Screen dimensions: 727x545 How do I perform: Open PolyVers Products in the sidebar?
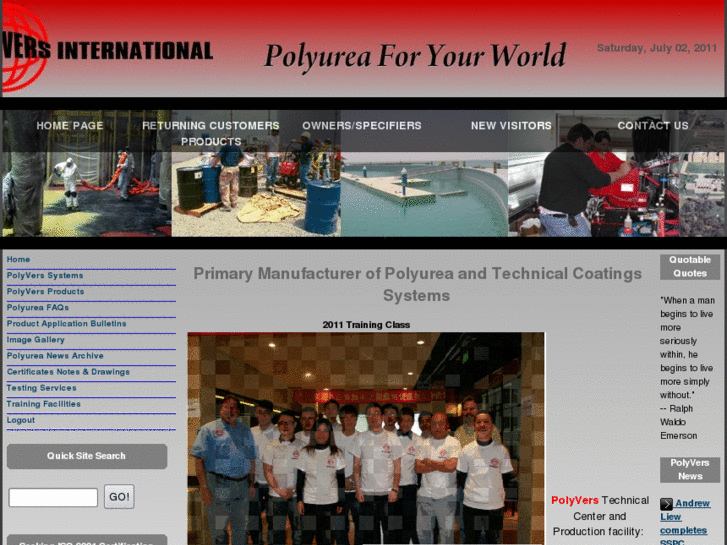pos(45,291)
